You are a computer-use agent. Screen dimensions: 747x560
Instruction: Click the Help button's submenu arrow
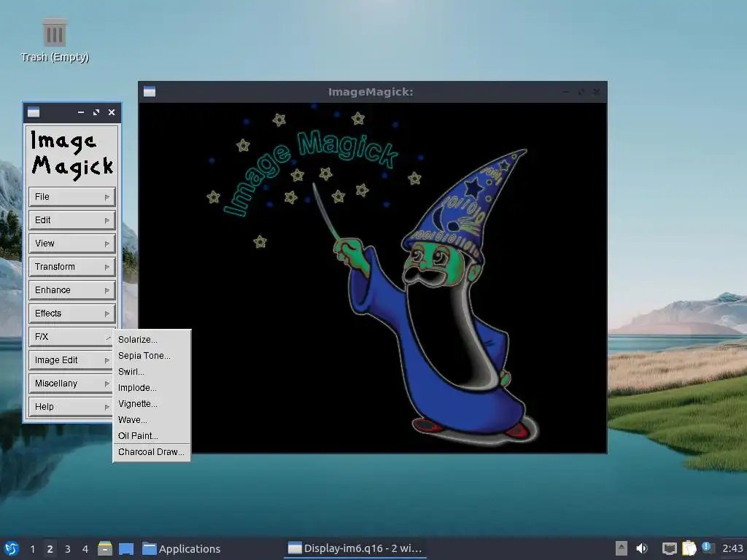(107, 407)
